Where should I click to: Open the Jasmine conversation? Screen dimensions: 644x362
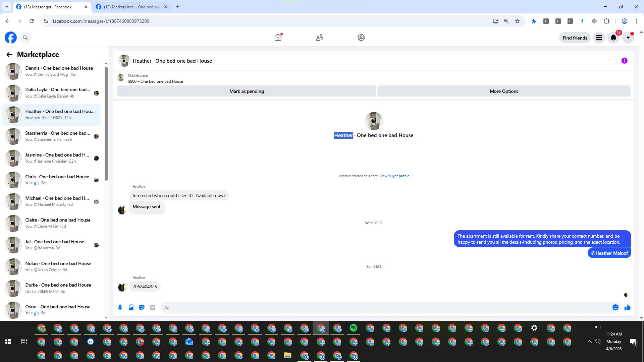click(x=52, y=158)
